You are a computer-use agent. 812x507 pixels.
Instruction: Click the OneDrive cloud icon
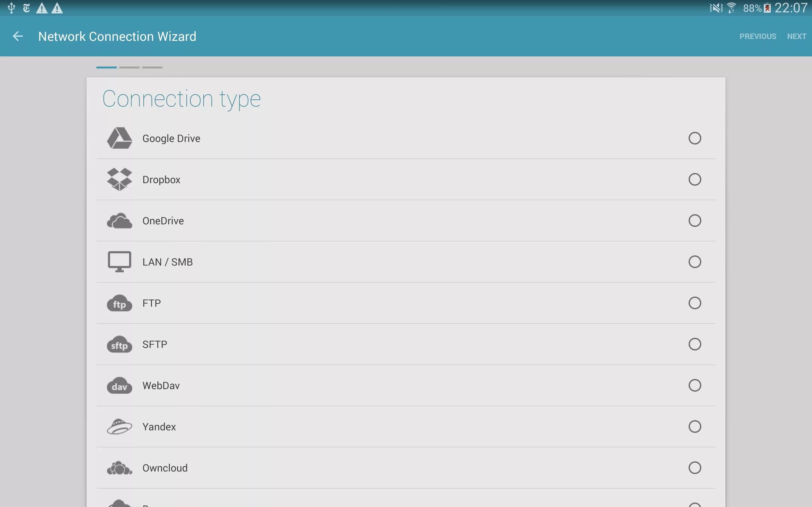pos(120,221)
